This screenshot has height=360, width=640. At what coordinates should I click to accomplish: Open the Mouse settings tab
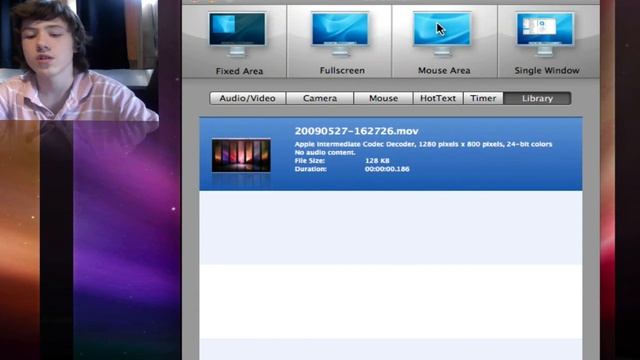[x=383, y=98]
